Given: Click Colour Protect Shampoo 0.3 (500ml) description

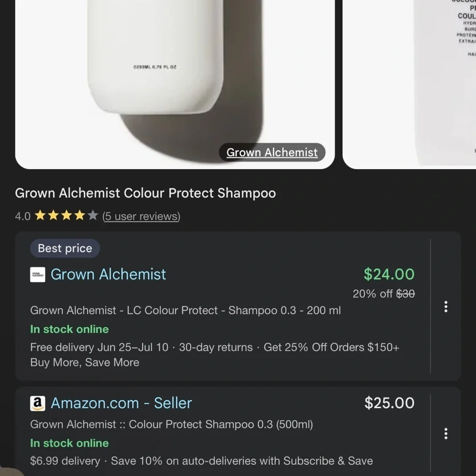Looking at the screenshot, I should coord(171,424).
